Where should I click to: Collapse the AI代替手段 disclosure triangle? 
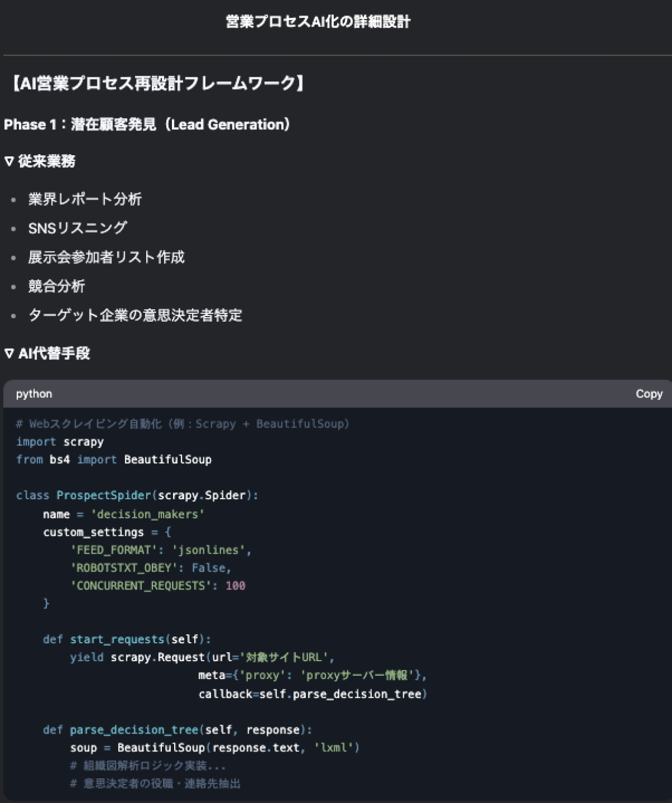click(x=9, y=354)
